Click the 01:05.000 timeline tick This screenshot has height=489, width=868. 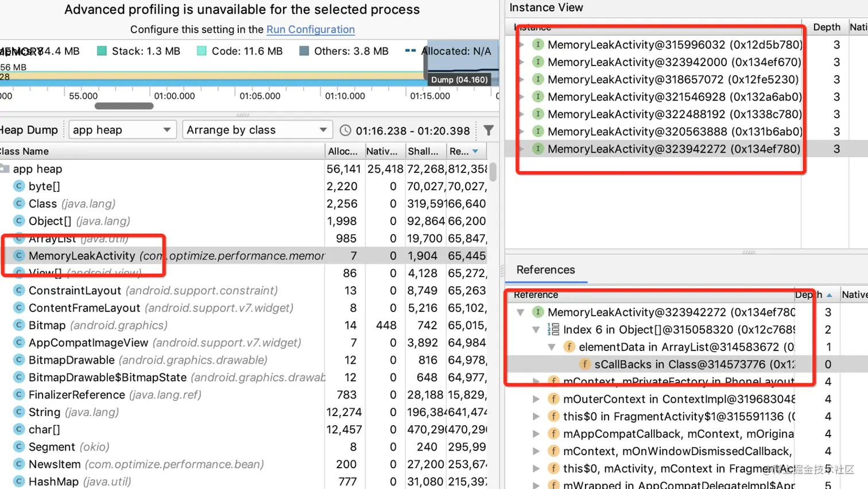[259, 96]
